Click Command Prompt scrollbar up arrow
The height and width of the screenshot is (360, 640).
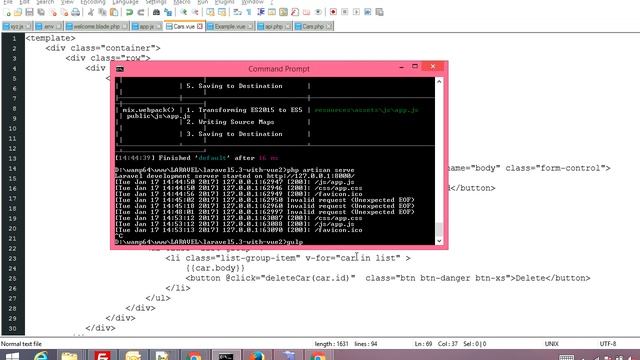click(439, 82)
